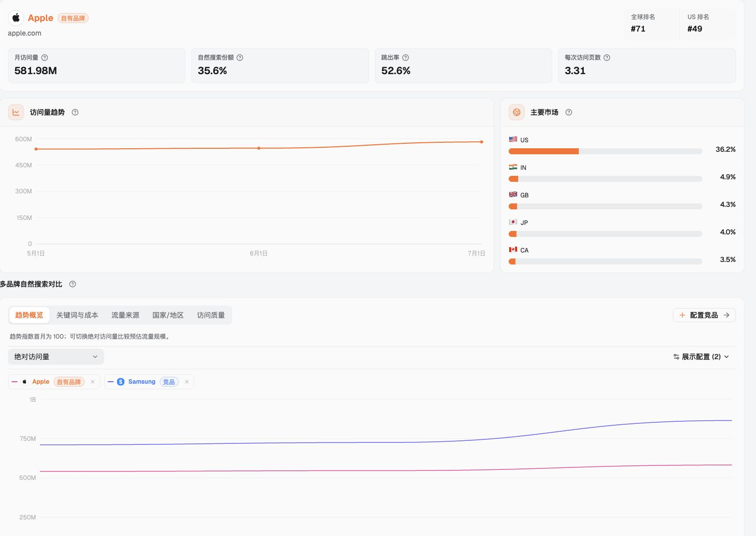Click the 自有品牌 tag beside Apple heading
The width and height of the screenshot is (756, 536).
tap(73, 18)
